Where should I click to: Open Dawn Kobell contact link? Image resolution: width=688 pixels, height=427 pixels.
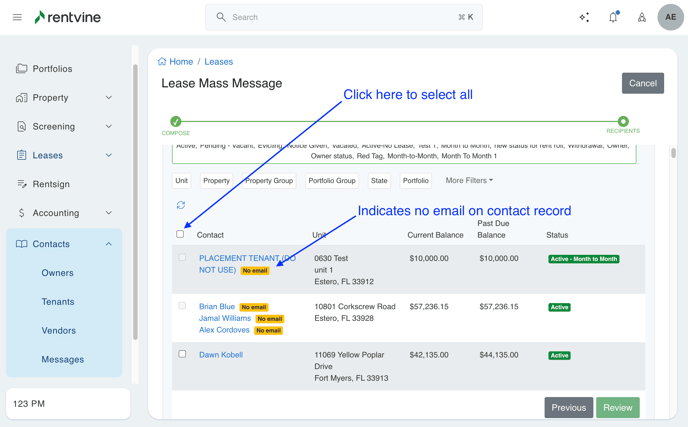(x=221, y=355)
